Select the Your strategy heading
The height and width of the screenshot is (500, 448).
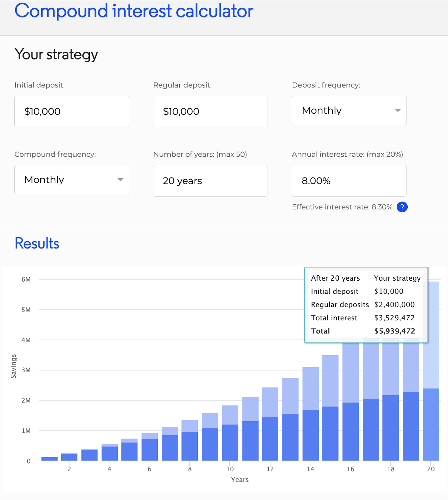(x=56, y=55)
